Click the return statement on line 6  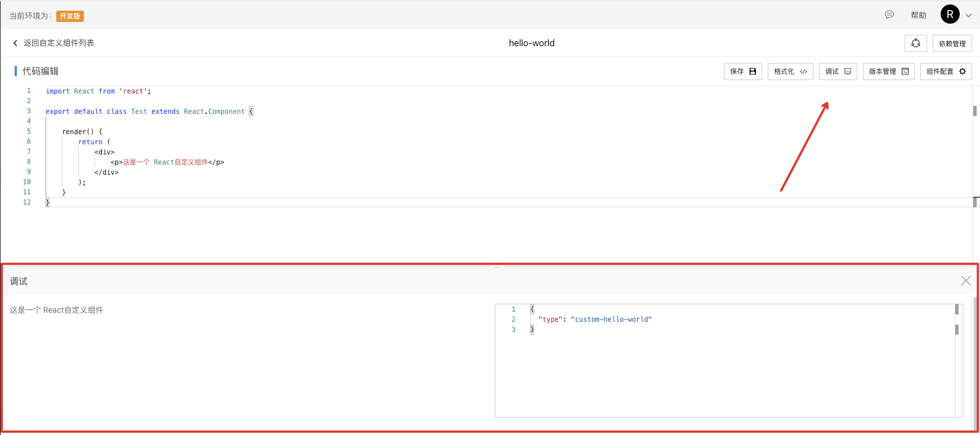(x=95, y=142)
